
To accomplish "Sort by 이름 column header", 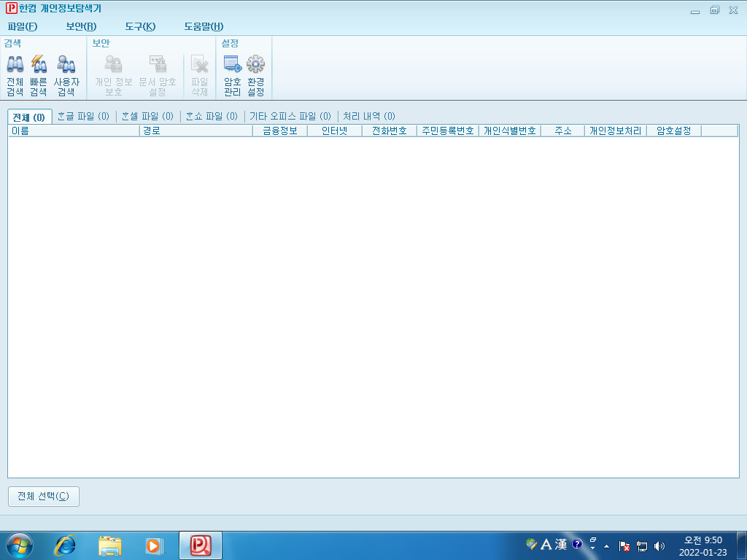I will (x=74, y=131).
